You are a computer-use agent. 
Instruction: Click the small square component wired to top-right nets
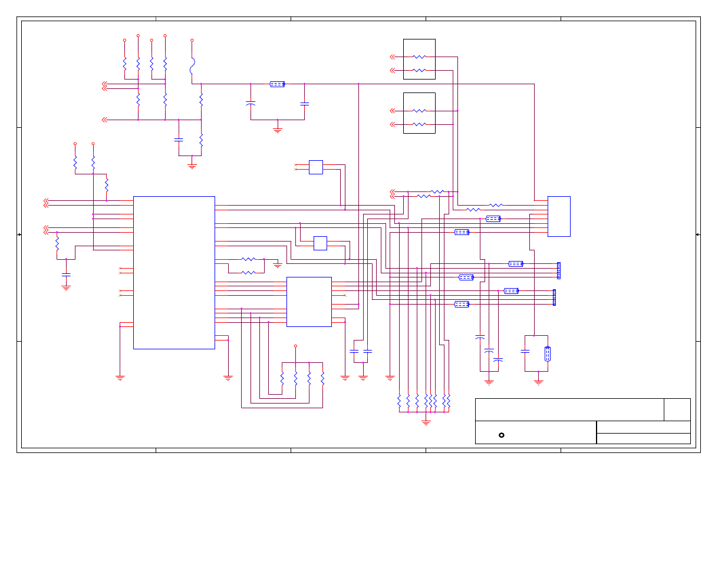pos(316,167)
